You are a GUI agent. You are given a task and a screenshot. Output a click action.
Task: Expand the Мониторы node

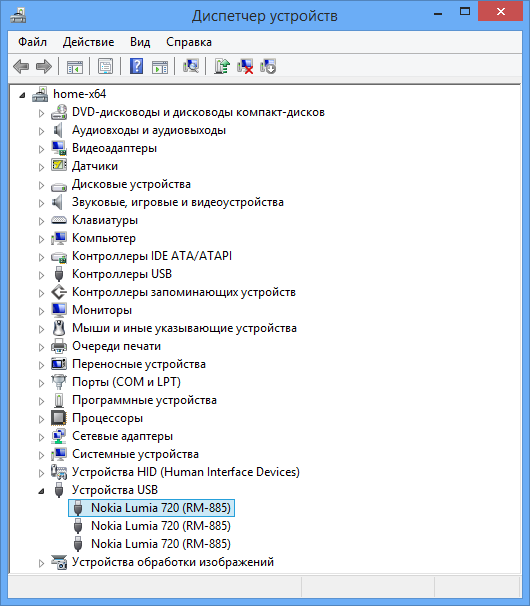[41, 311]
